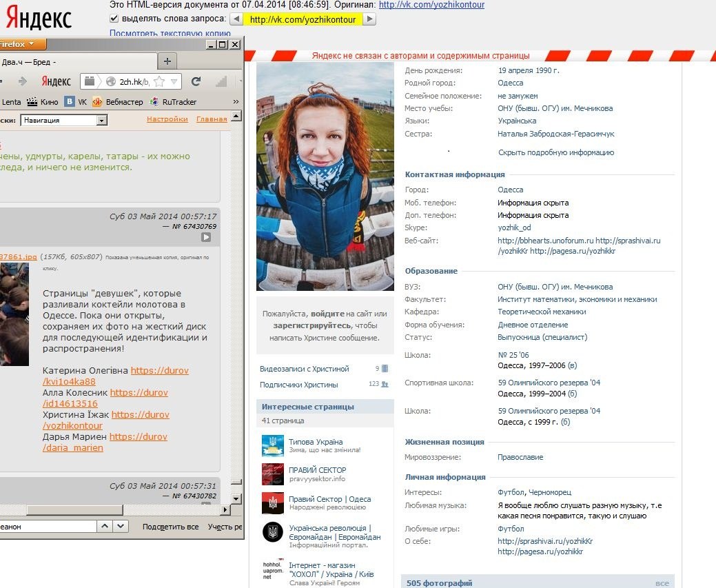Reload the page with the refresh icon
This screenshot has height=588, width=716.
point(196,81)
